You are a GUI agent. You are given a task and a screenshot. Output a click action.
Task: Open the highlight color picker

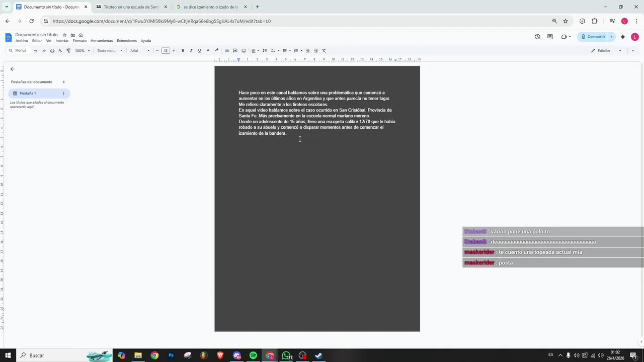217,51
